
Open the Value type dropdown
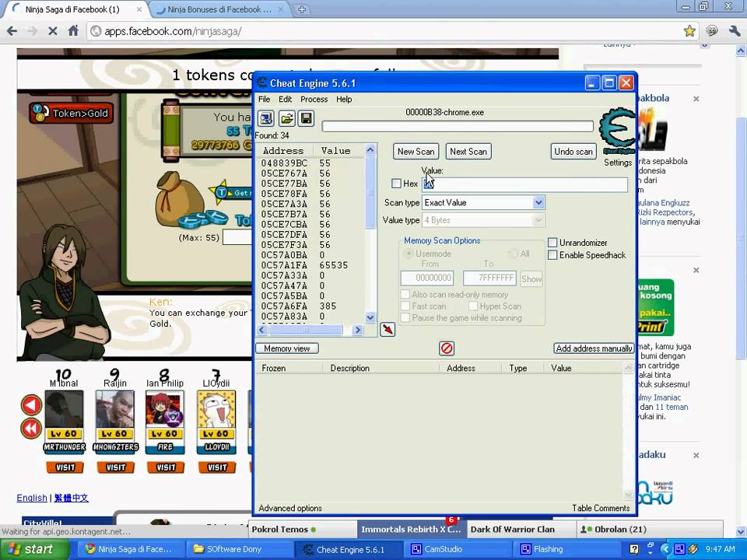[538, 220]
